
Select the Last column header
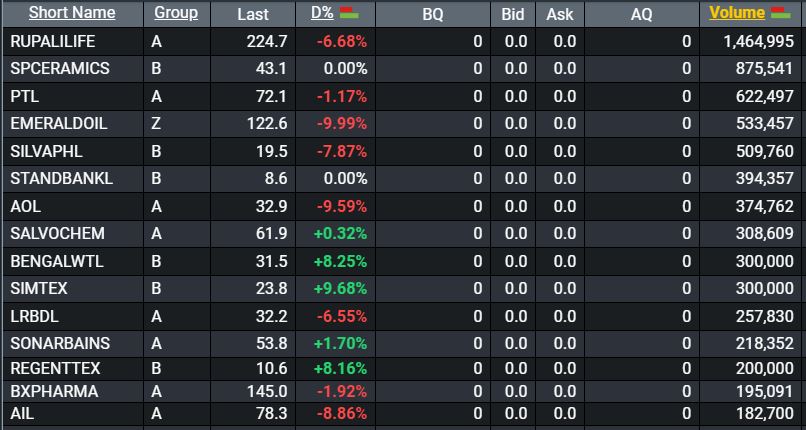[253, 14]
